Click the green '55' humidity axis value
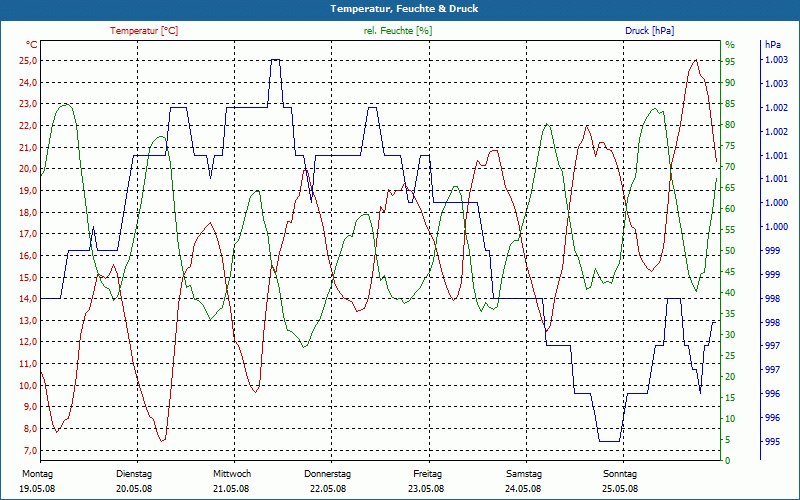 [x=730, y=230]
